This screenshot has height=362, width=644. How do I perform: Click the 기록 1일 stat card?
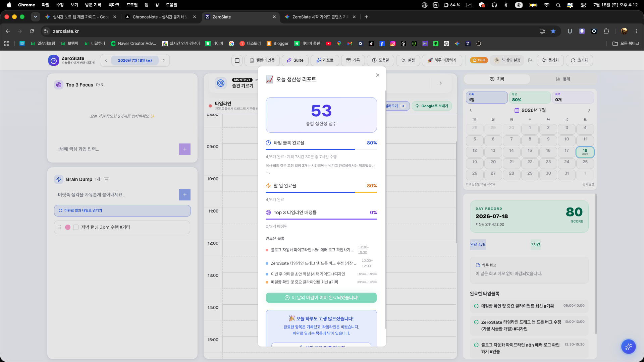click(487, 97)
